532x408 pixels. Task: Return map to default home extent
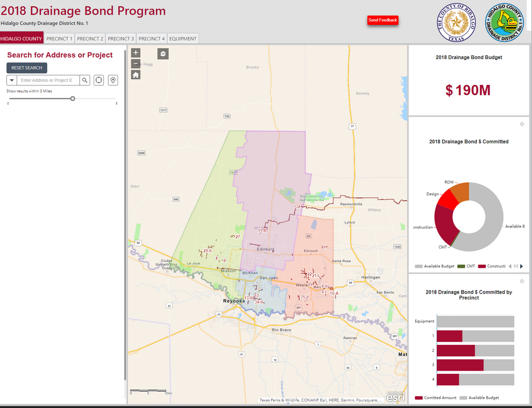136,75
